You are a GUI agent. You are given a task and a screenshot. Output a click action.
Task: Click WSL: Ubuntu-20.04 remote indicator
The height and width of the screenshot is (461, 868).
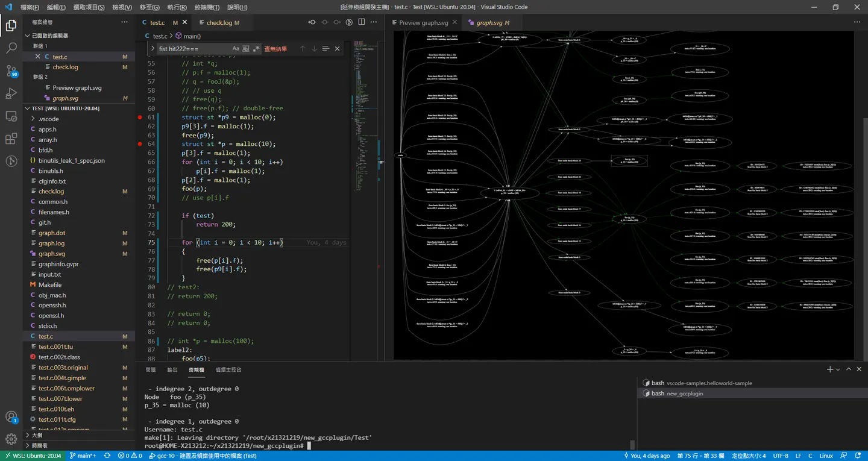[x=33, y=456]
